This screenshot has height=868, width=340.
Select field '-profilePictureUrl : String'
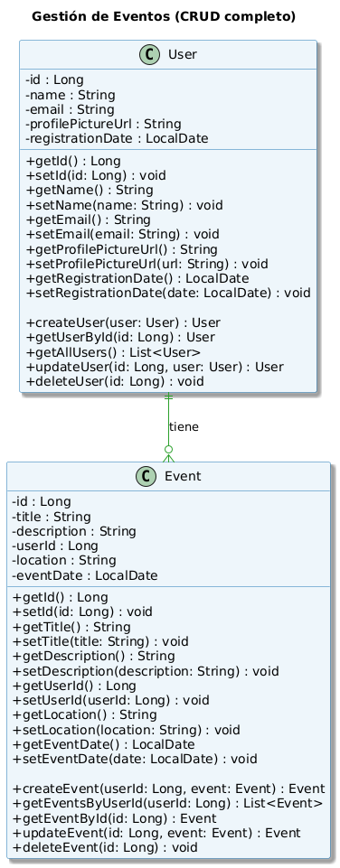(103, 124)
